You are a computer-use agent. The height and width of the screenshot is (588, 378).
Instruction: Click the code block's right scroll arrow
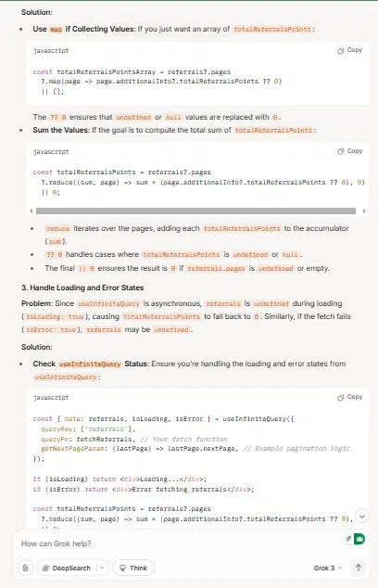[x=364, y=211]
